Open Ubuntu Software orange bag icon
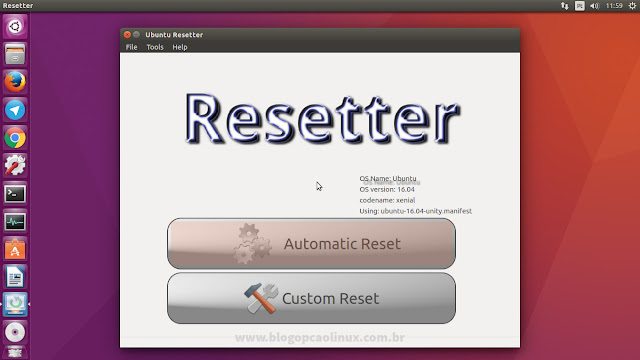 pos(15,249)
